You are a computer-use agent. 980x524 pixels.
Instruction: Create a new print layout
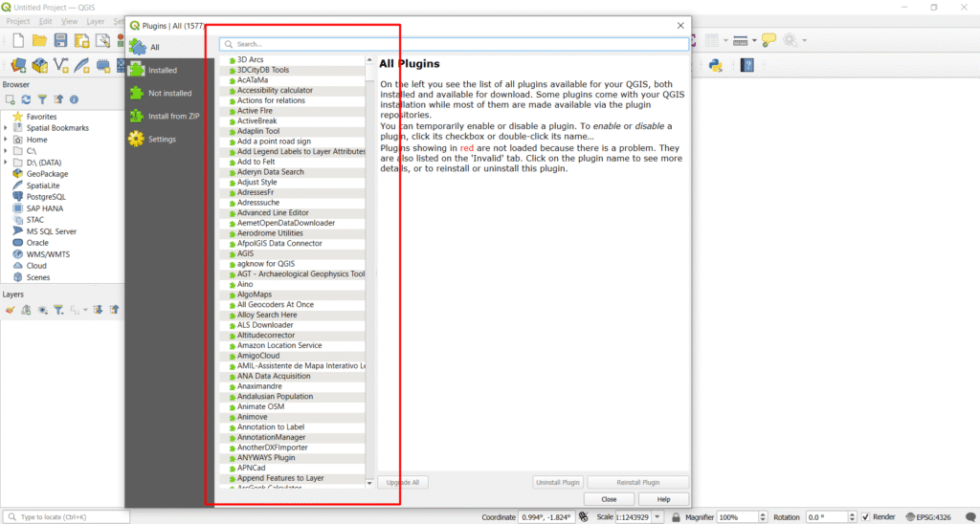(x=82, y=41)
